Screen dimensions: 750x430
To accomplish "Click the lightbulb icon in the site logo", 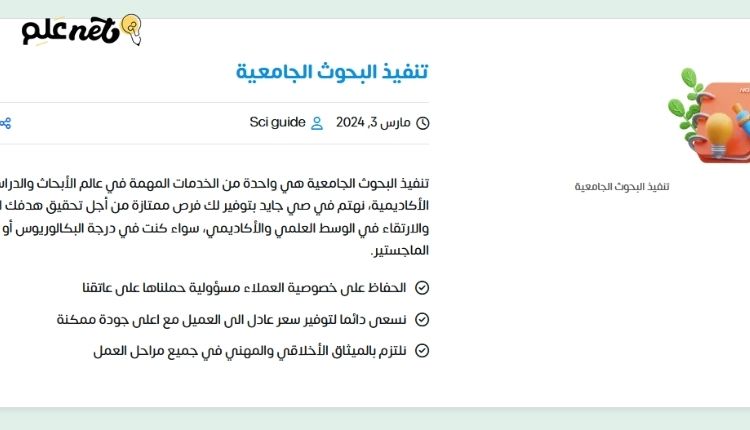I will [130, 27].
